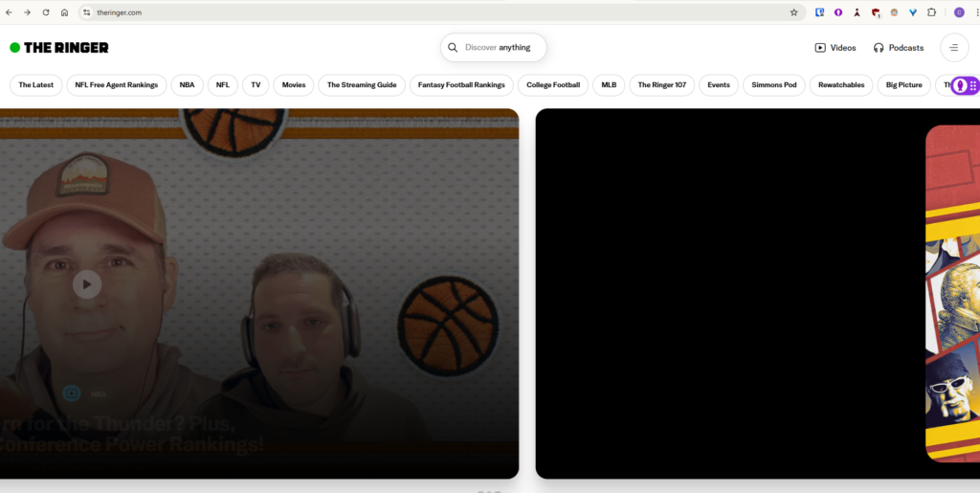The width and height of the screenshot is (980, 493).
Task: Click the purple floating extension widget
Action: click(963, 85)
